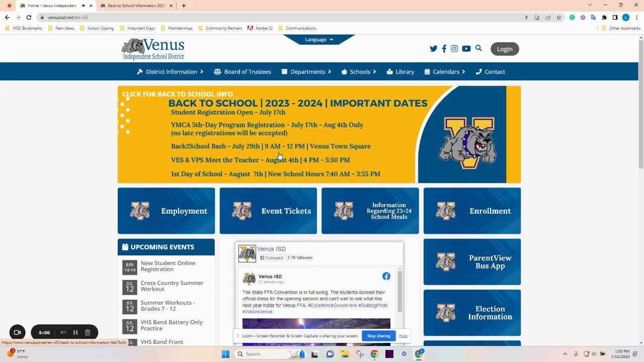Click the Back to School info banner

coord(319,134)
